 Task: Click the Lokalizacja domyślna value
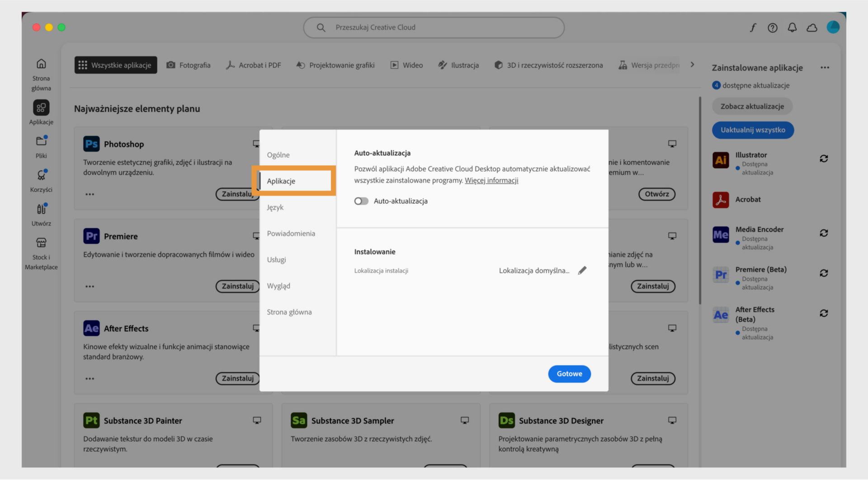point(534,271)
